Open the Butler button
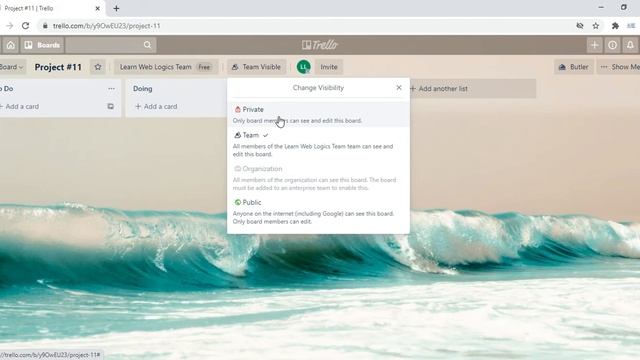This screenshot has height=360, width=640. [x=573, y=67]
